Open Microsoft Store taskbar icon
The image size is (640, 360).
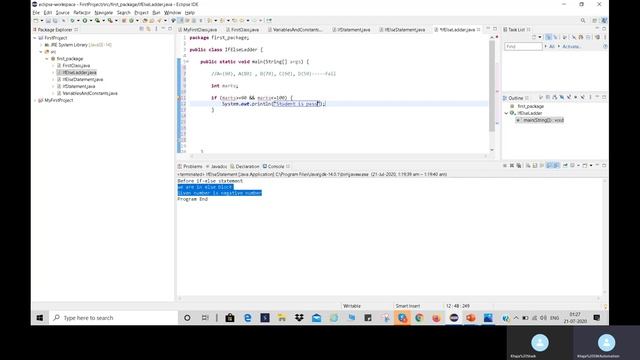point(230,318)
